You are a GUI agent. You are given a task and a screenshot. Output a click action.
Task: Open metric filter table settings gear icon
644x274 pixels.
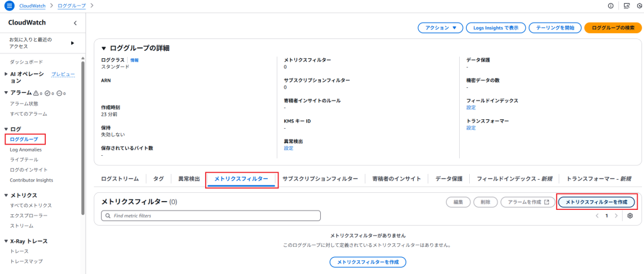[630, 216]
